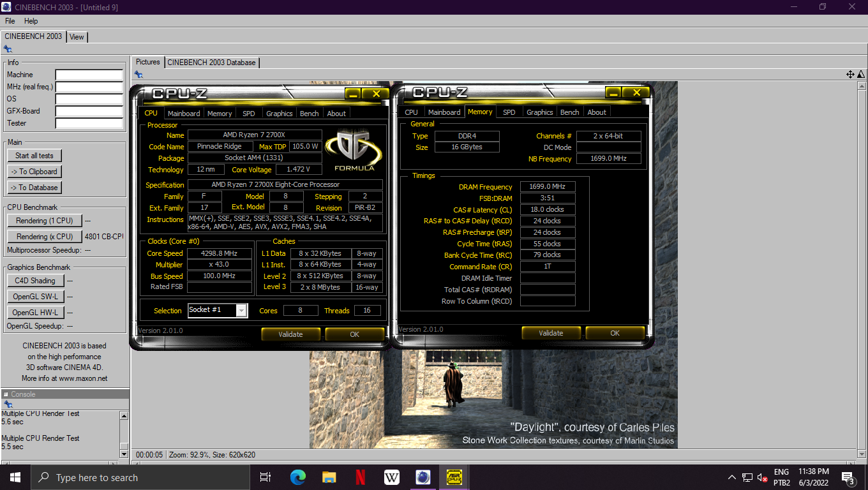868x490 pixels.
Task: Select the Pictures tab
Action: pyautogui.click(x=148, y=62)
